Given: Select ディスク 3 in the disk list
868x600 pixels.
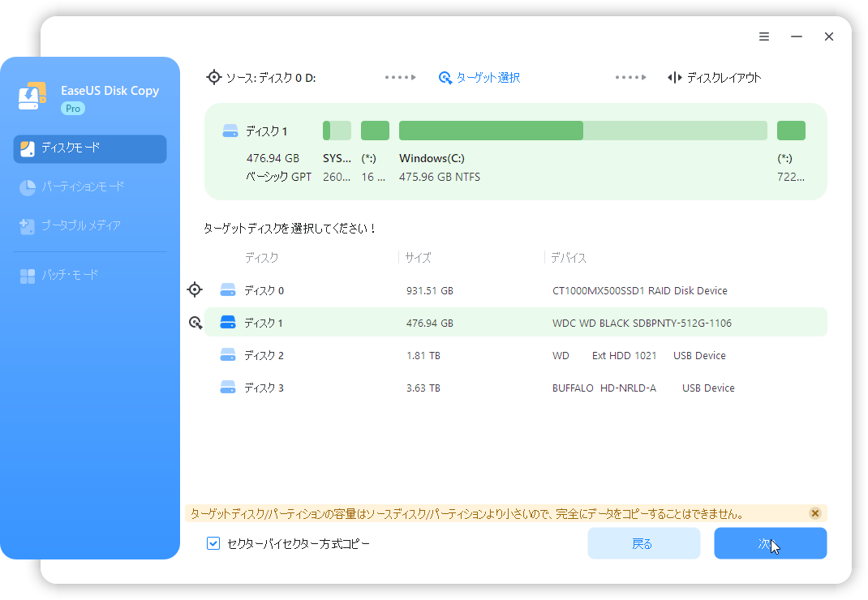Looking at the screenshot, I should pyautogui.click(x=516, y=388).
